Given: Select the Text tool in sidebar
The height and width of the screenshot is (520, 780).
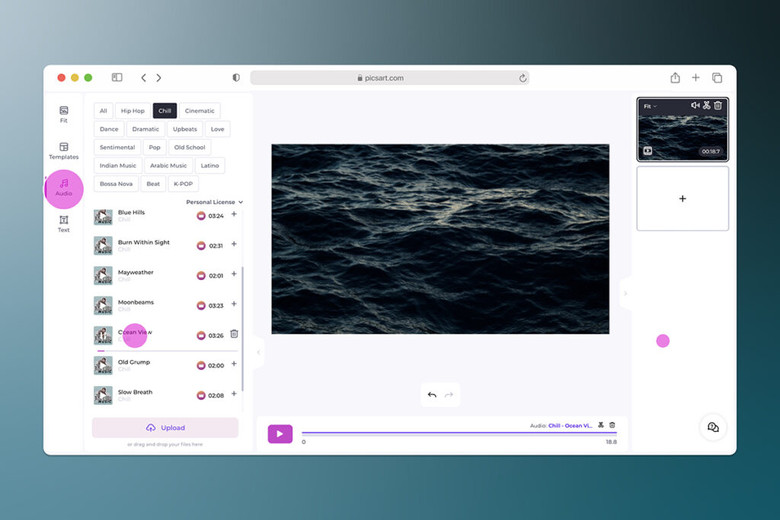Looking at the screenshot, I should coord(63,223).
